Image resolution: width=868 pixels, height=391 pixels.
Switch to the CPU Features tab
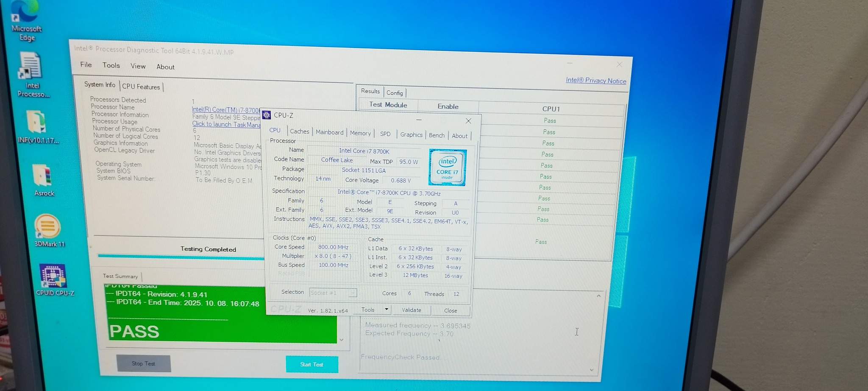click(141, 87)
